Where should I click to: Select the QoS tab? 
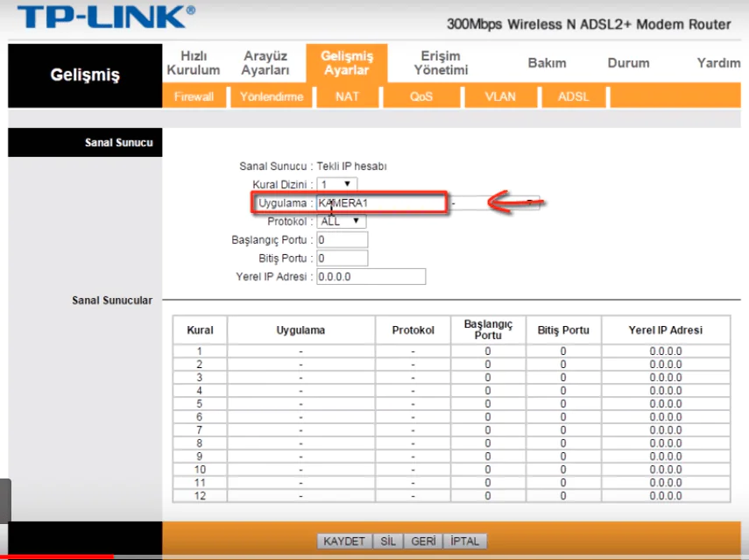pyautogui.click(x=420, y=97)
